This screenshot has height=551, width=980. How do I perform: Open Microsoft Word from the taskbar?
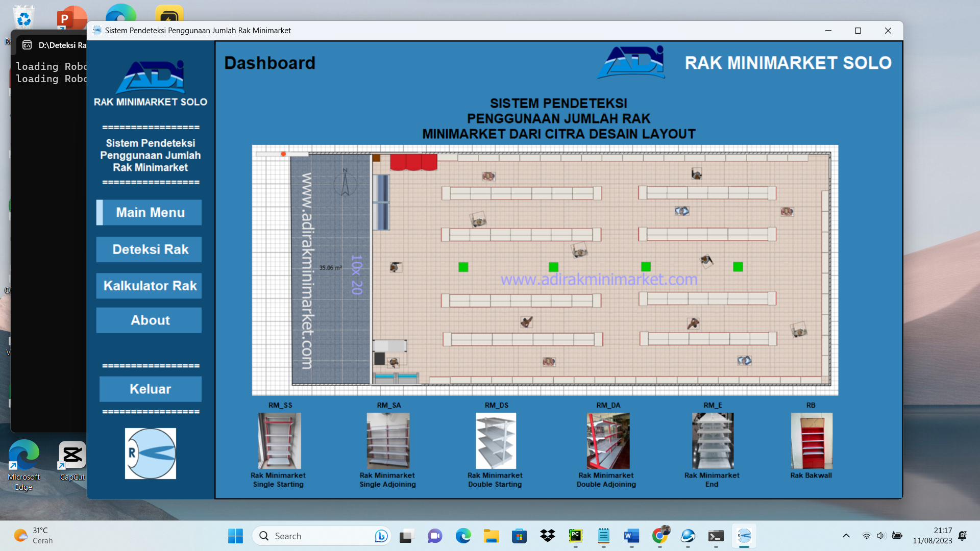[x=631, y=536]
